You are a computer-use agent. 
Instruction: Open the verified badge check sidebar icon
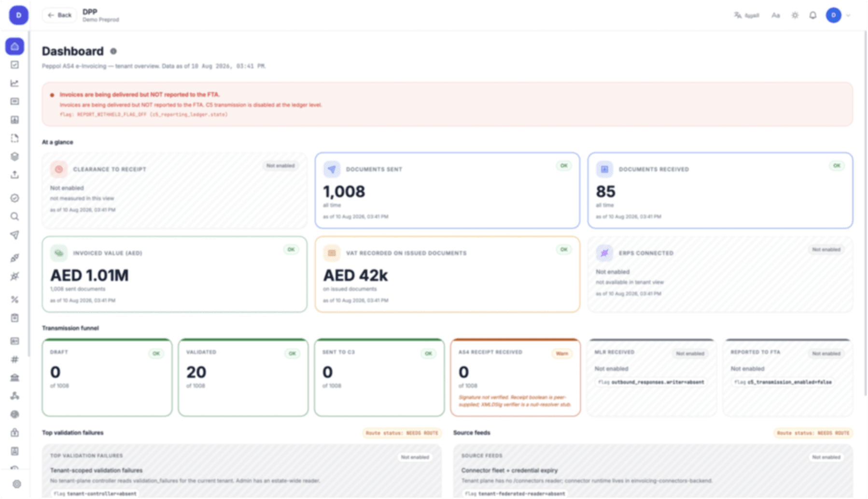click(15, 198)
